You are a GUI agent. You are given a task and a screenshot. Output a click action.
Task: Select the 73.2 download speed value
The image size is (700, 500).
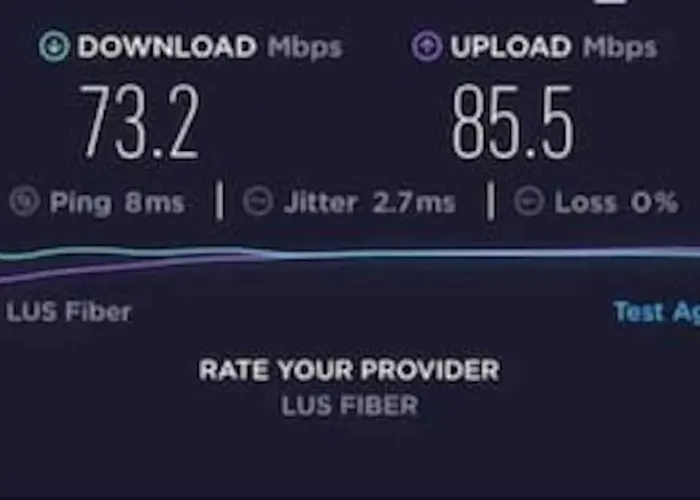[139, 122]
